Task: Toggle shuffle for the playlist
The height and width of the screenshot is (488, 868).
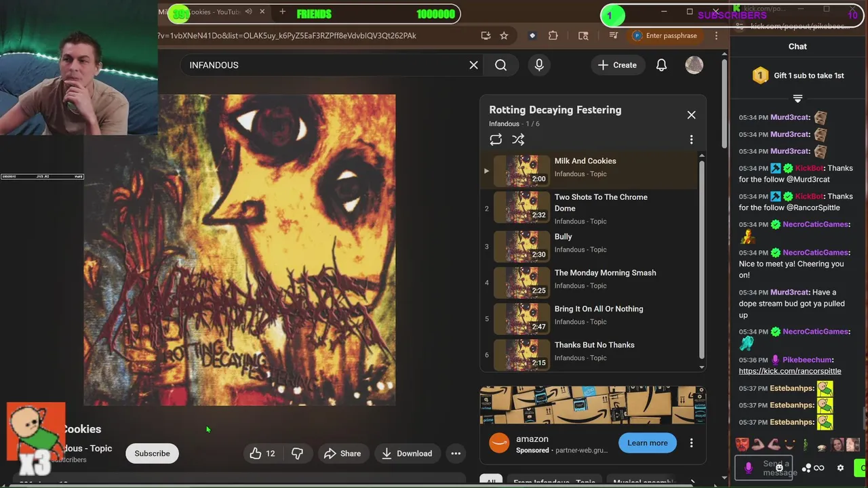Action: click(518, 140)
